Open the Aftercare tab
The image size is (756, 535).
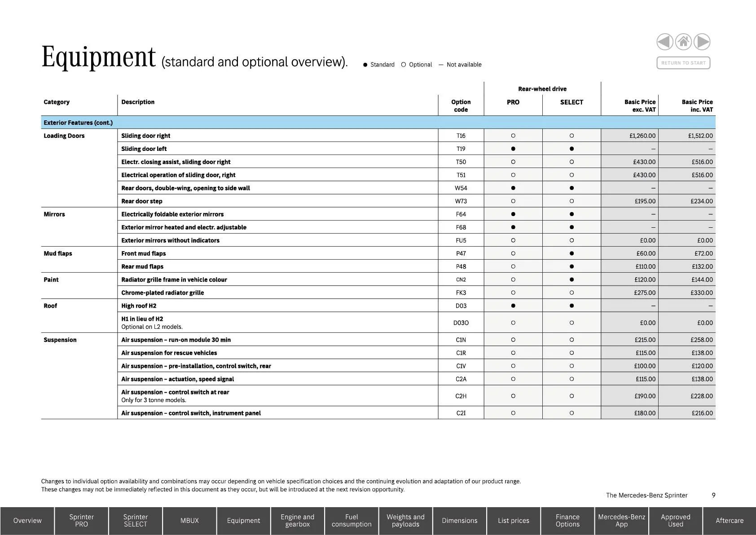[730, 521]
